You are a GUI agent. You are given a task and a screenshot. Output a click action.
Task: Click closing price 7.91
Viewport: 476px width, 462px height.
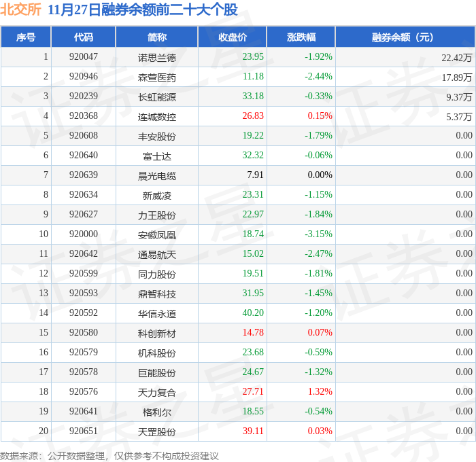point(255,175)
